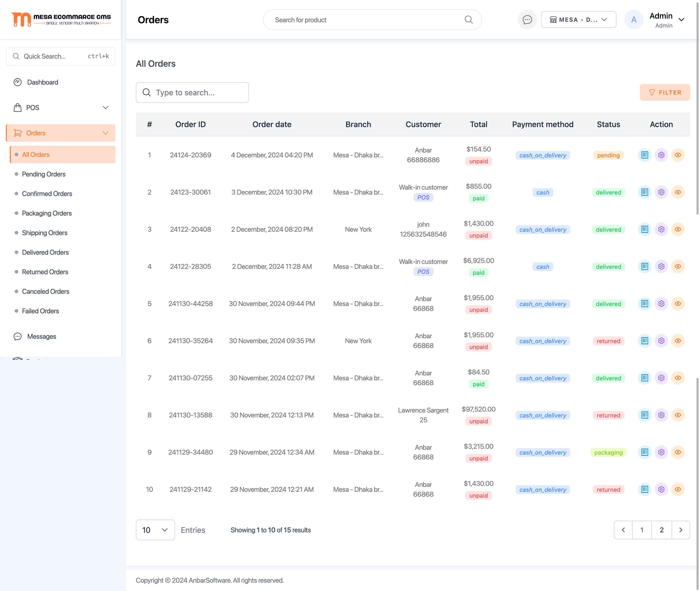700x591 pixels.
Task: Go to Confirmed Orders
Action: [x=47, y=194]
